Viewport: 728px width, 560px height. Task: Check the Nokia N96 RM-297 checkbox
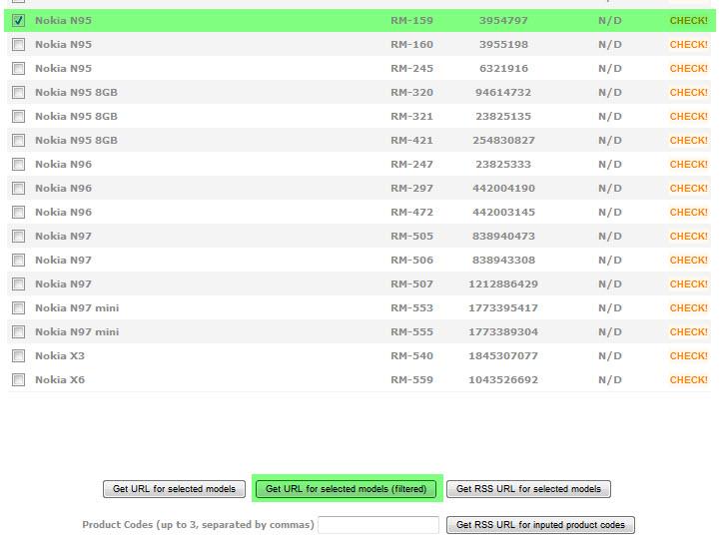[x=19, y=189]
